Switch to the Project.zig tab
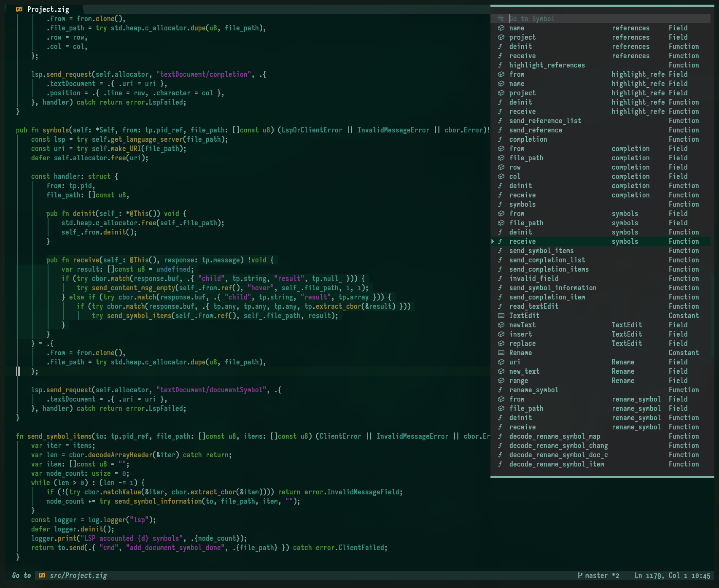The height and width of the screenshot is (588, 719). pos(48,9)
